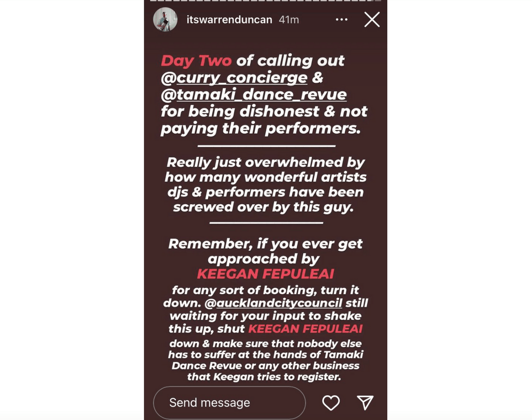Focus the Send message field
This screenshot has width=532, height=420.
pyautogui.click(x=229, y=403)
